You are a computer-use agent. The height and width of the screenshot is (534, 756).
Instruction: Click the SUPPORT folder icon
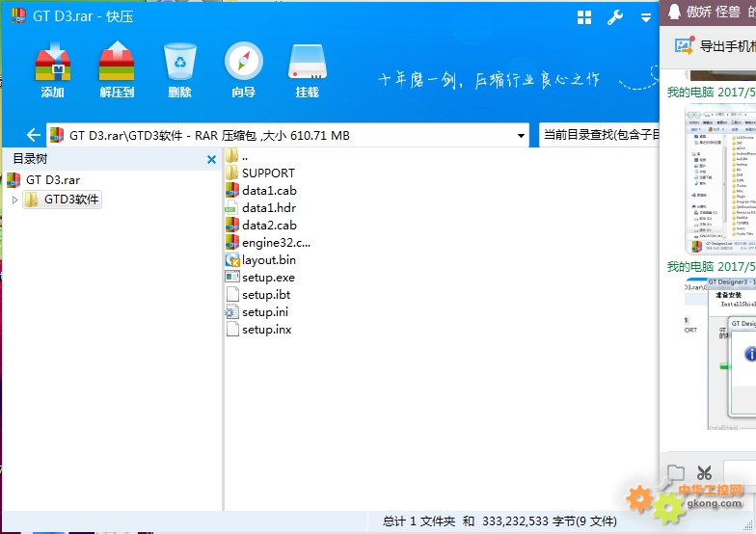coord(232,173)
